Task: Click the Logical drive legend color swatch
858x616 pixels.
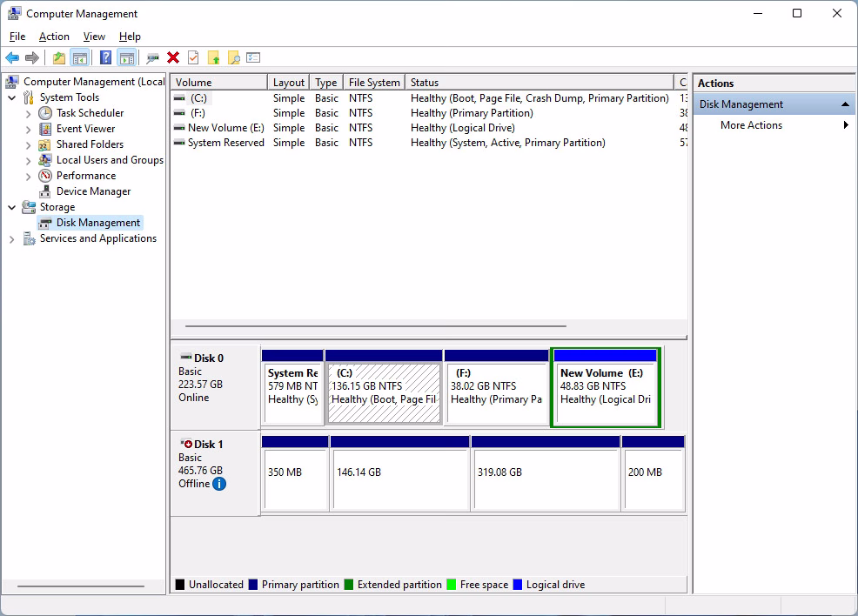Action: pos(517,585)
